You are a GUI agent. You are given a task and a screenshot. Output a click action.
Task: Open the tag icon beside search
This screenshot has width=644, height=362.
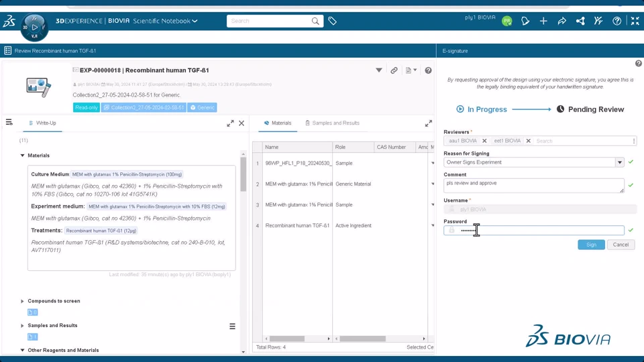click(332, 21)
